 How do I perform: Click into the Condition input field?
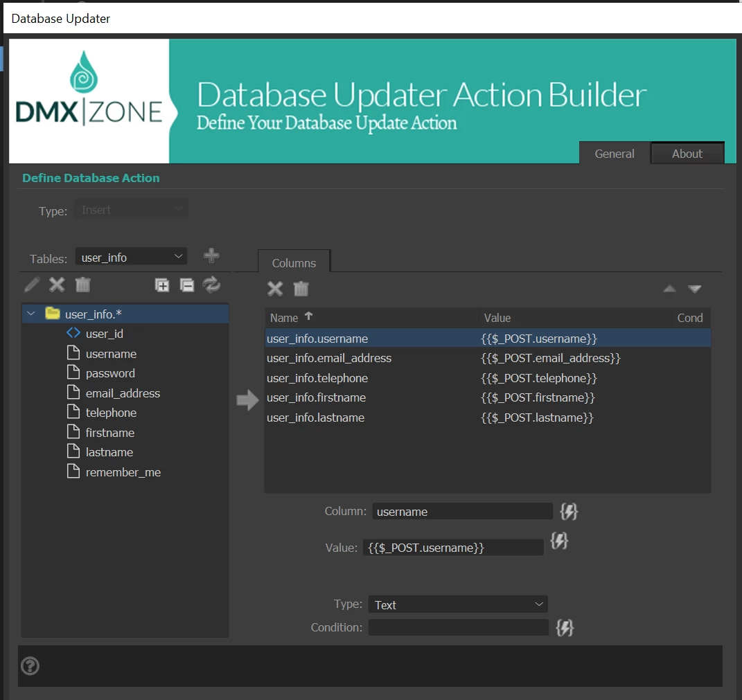[x=459, y=627]
